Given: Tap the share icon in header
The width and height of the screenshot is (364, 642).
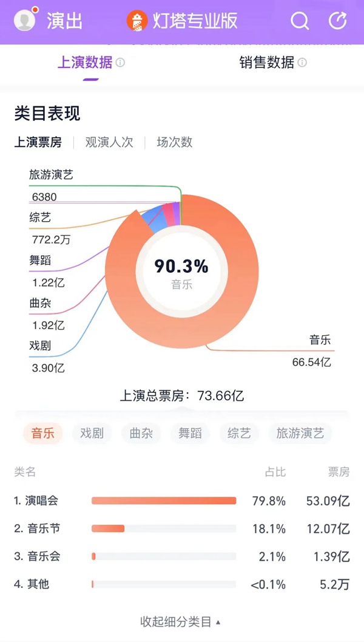Looking at the screenshot, I should coord(337,21).
